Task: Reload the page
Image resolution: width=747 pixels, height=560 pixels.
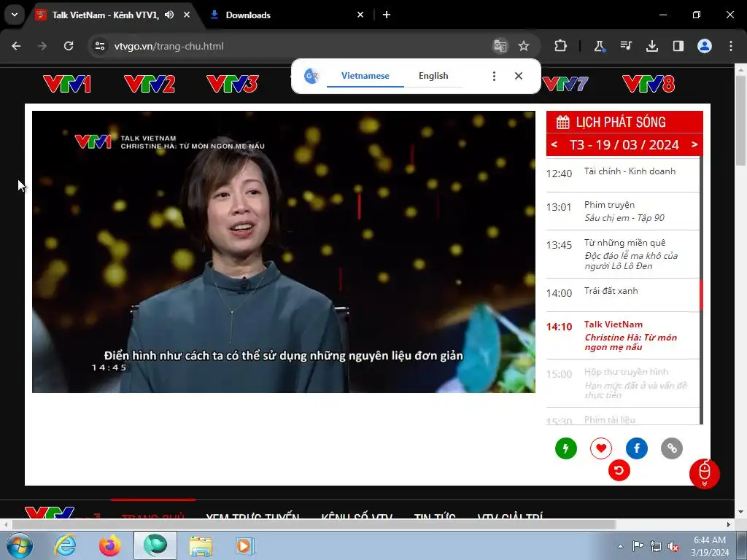Action: coord(69,46)
